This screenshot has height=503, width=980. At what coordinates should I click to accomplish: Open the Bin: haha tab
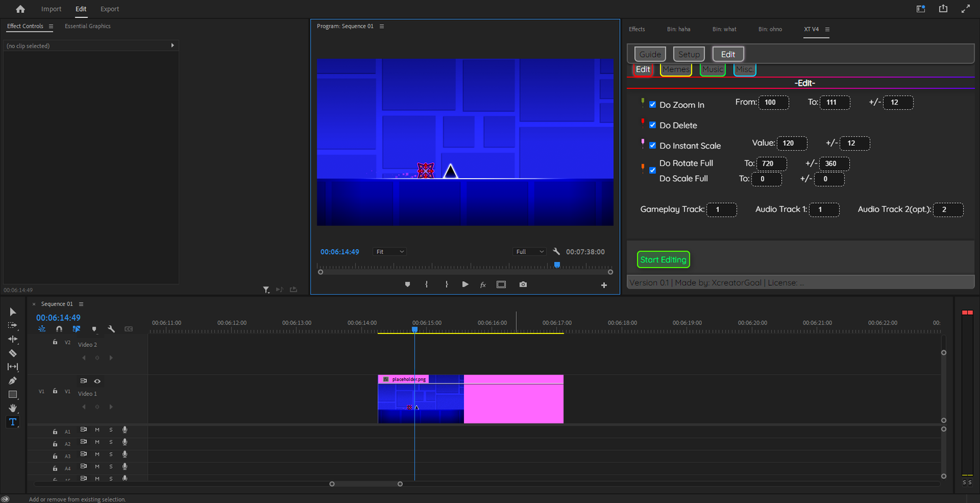tap(678, 29)
